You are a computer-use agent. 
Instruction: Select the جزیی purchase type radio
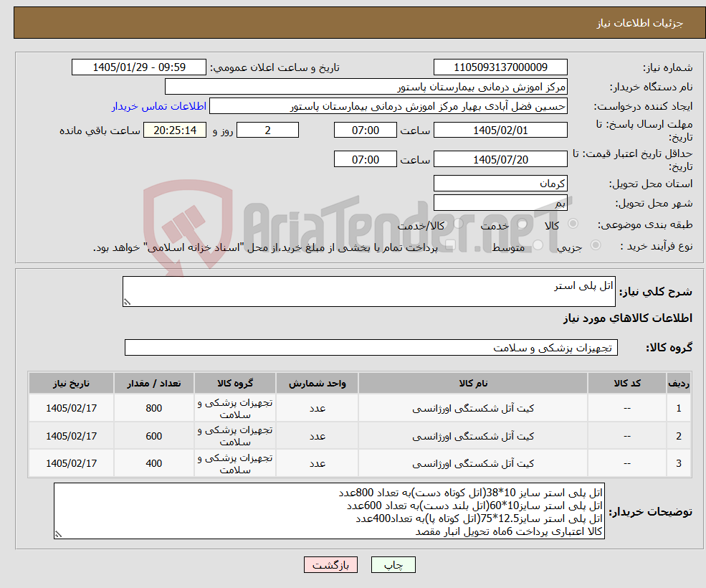595,245
